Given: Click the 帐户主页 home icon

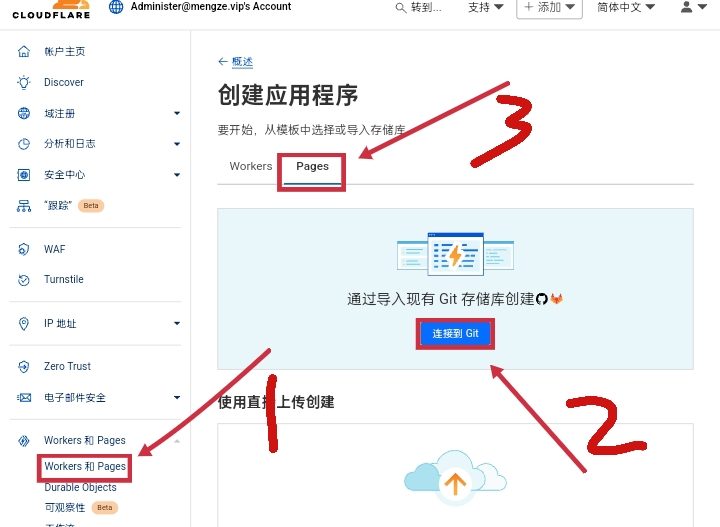Looking at the screenshot, I should tap(24, 51).
